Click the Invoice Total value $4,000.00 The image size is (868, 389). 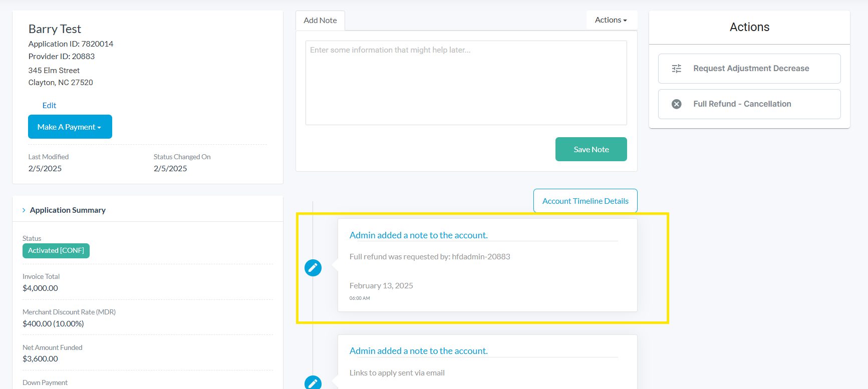pos(40,288)
